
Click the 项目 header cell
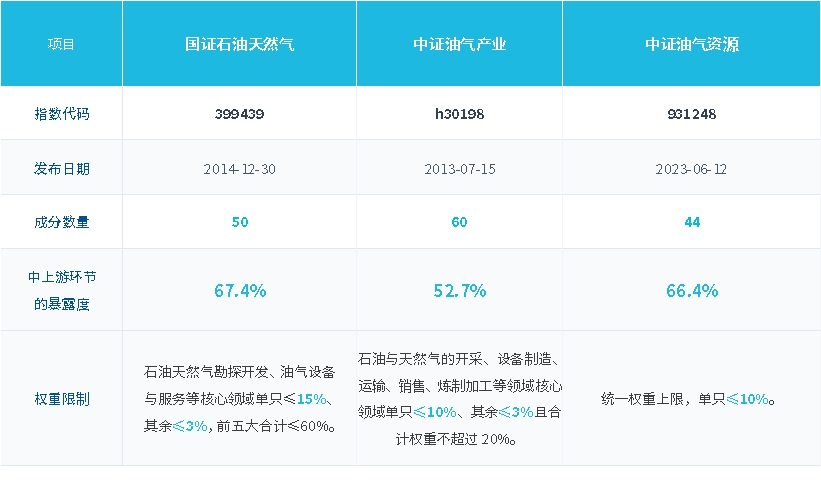61,44
